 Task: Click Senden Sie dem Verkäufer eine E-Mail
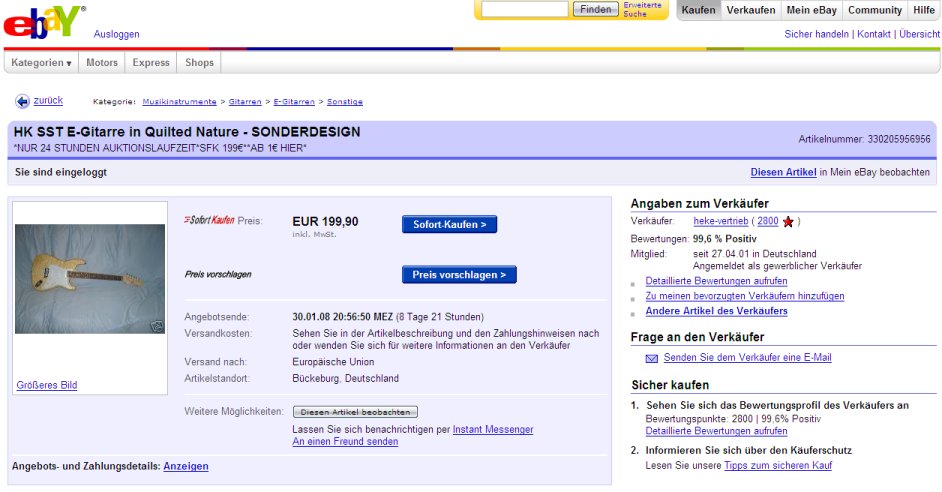[747, 357]
